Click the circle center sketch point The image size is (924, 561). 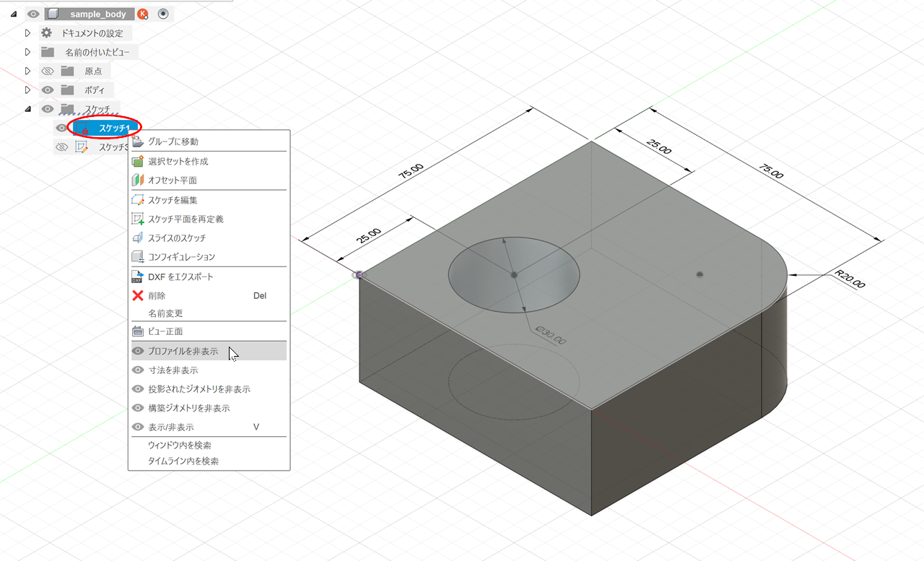coord(514,275)
